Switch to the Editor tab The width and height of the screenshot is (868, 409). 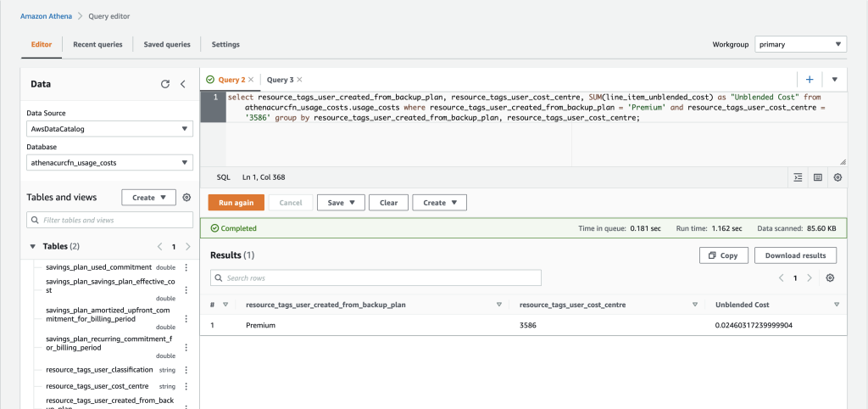[42, 44]
